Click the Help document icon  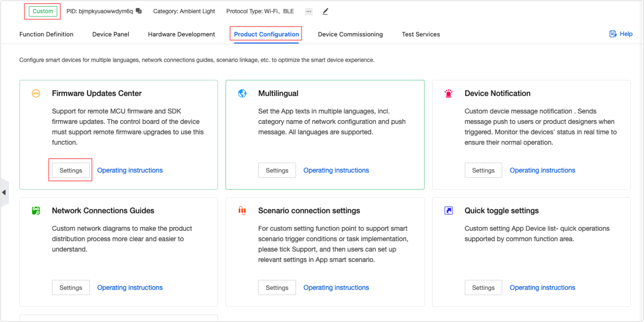(x=613, y=34)
